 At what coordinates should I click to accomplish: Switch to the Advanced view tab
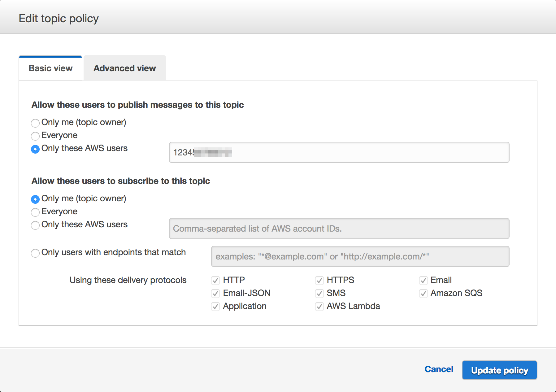point(124,68)
